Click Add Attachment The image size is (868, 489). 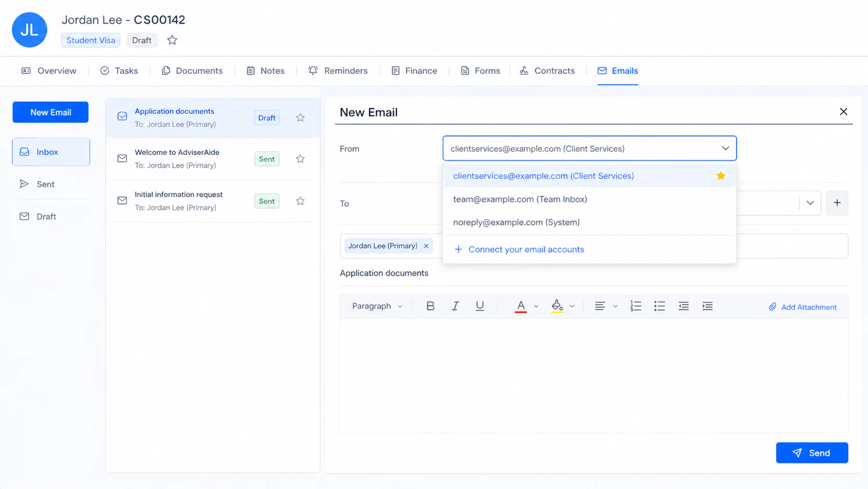pyautogui.click(x=803, y=307)
